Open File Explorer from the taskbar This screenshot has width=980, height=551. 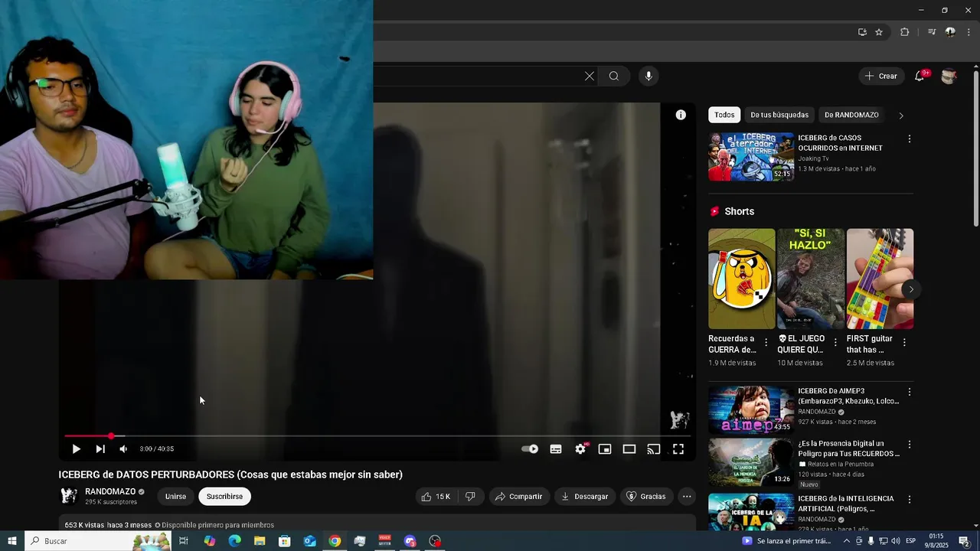click(x=260, y=541)
